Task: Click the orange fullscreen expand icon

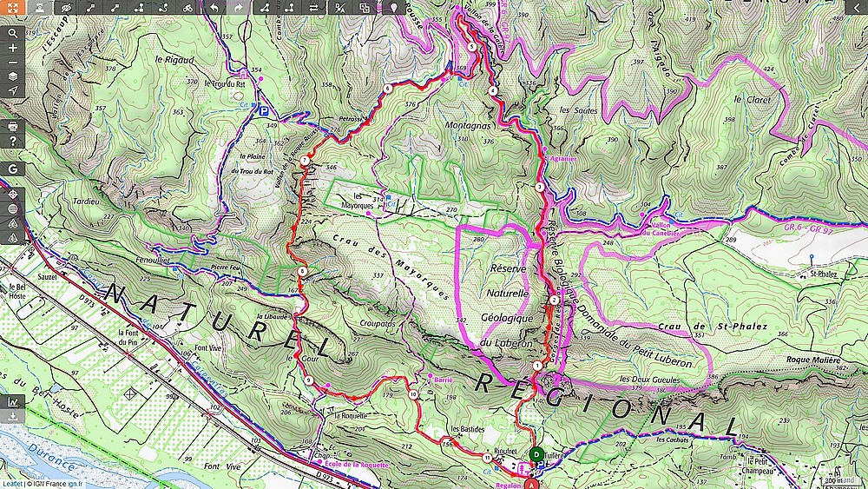Action: tap(12, 7)
